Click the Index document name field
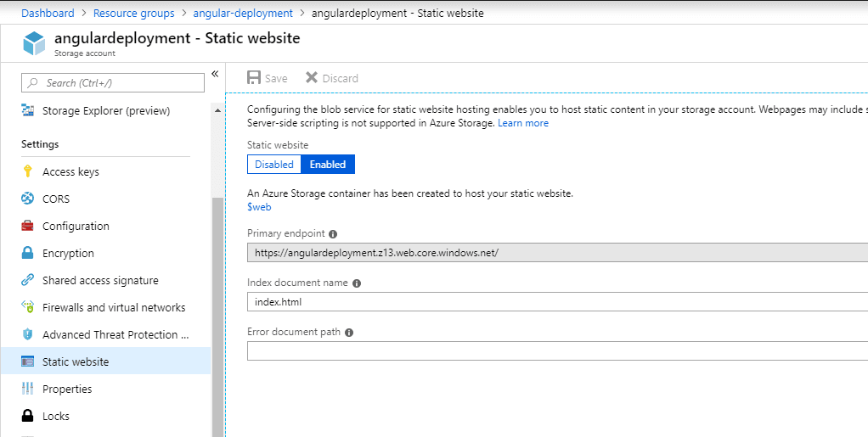 [557, 302]
